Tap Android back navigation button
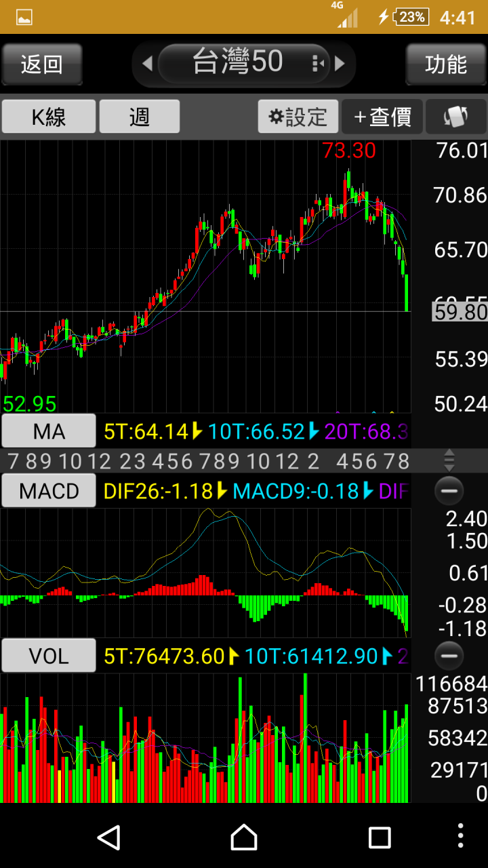The width and height of the screenshot is (488, 868). tap(109, 837)
